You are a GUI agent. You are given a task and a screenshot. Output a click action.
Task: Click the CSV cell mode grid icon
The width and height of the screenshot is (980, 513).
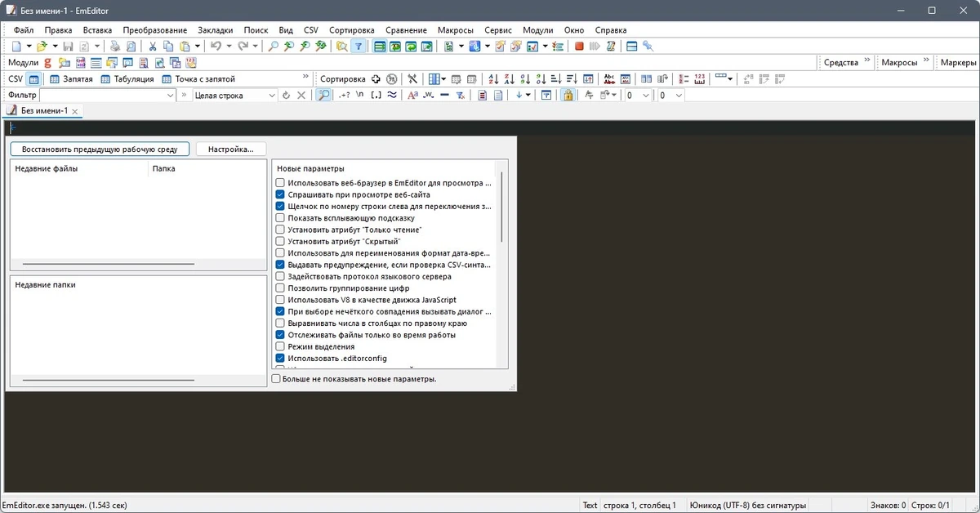(33, 79)
